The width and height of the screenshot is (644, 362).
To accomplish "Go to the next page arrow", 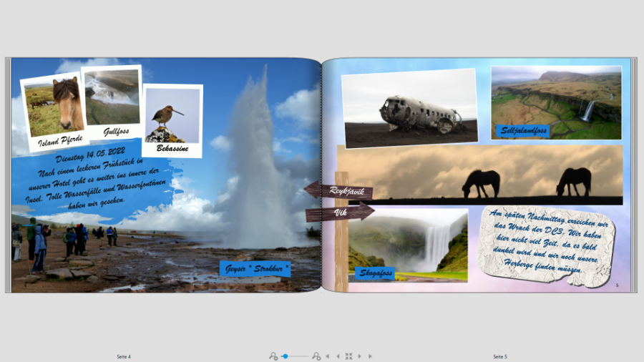I will [359, 356].
